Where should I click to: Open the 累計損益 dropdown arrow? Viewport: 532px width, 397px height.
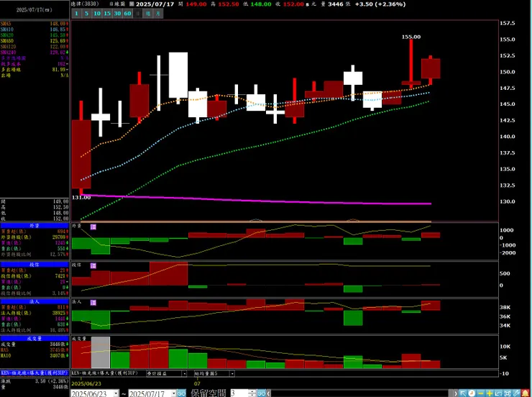184,373
